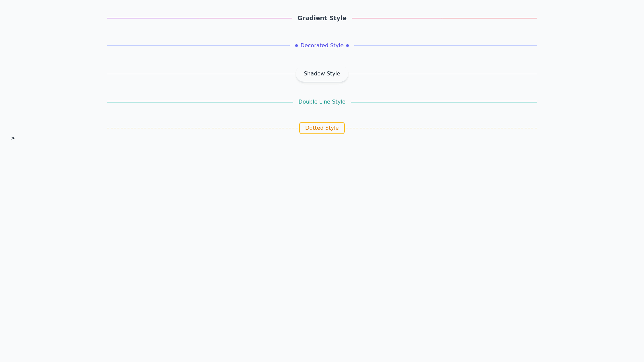Click the light blue line left of Decorated Style

coord(198,46)
